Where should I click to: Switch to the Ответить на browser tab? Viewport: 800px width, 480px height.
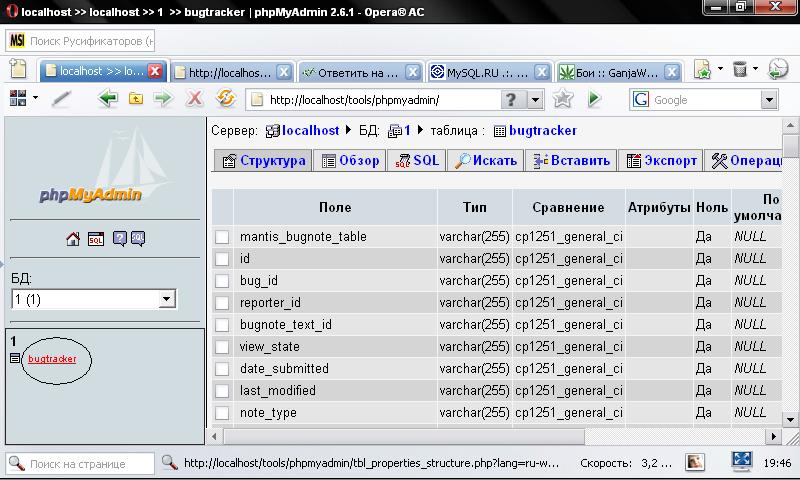tap(358, 73)
